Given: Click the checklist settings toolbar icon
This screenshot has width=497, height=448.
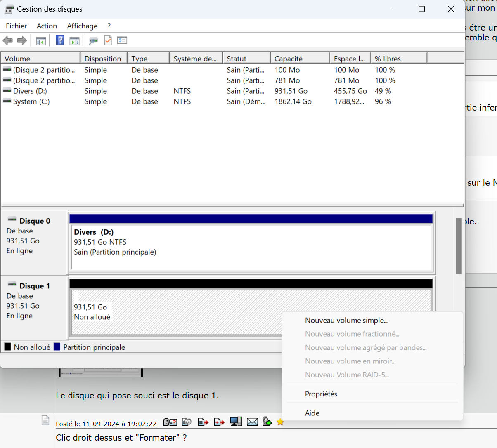Looking at the screenshot, I should pyautogui.click(x=122, y=40).
